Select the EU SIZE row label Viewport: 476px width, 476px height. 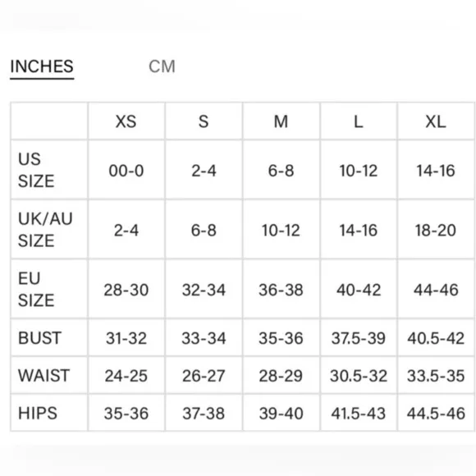[36, 289]
